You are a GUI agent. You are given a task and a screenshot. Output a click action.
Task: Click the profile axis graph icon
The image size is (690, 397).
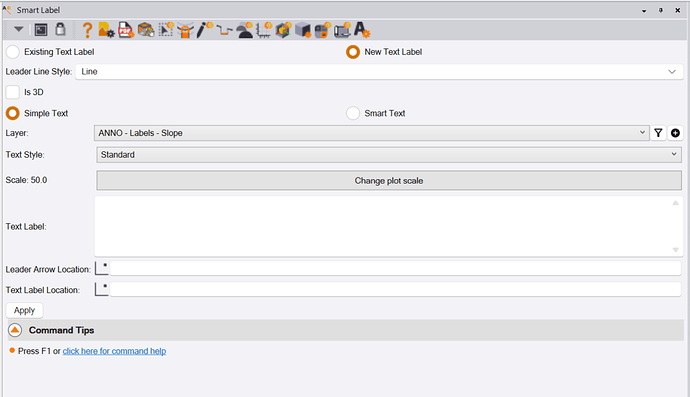tap(264, 30)
